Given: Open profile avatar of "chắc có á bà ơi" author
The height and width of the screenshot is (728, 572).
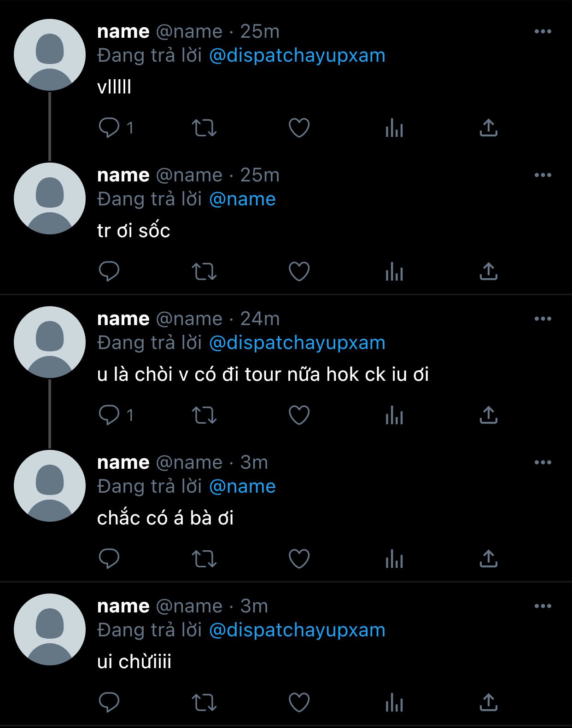Looking at the screenshot, I should coord(50,486).
